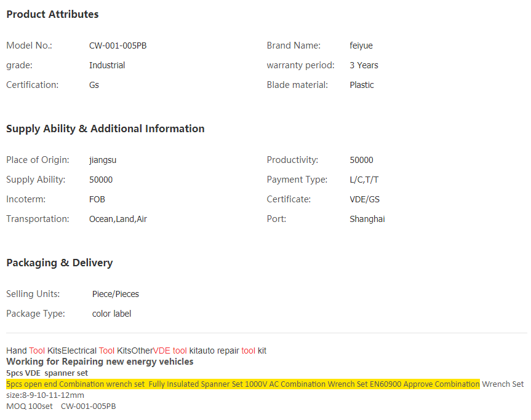Click Supply Ability & Additional Information heading
Viewport: 531px width, 420px height.
click(x=105, y=129)
